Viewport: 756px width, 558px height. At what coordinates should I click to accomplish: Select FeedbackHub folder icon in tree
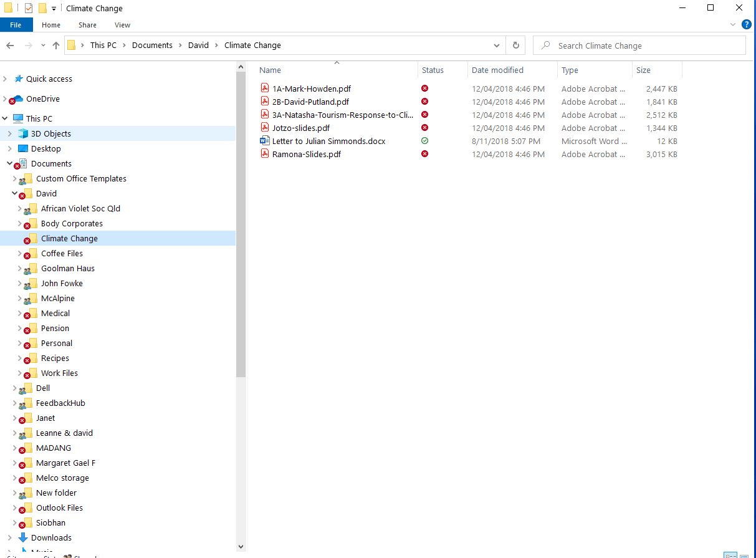coord(26,403)
